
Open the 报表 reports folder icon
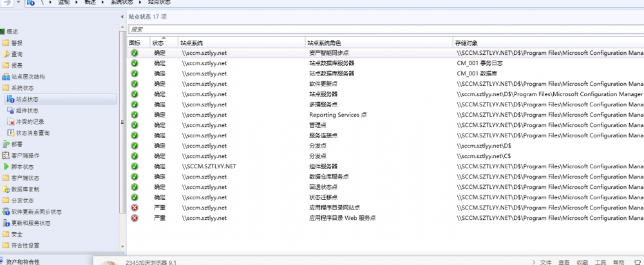click(6, 65)
